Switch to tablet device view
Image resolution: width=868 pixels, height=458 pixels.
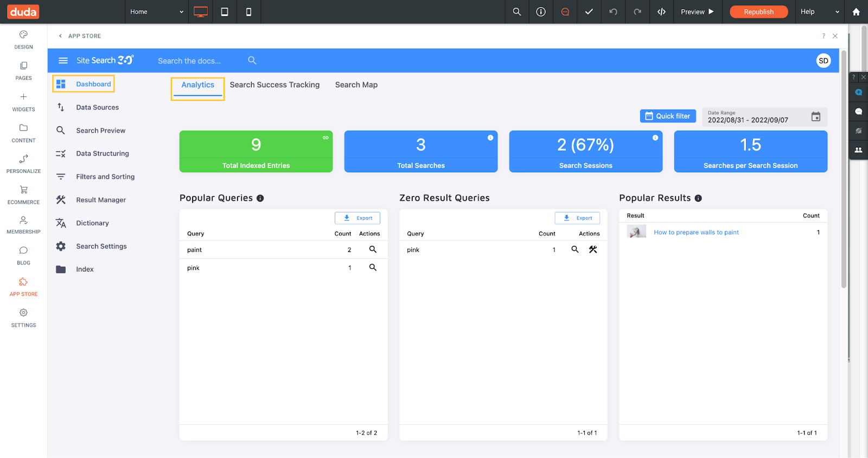click(225, 12)
